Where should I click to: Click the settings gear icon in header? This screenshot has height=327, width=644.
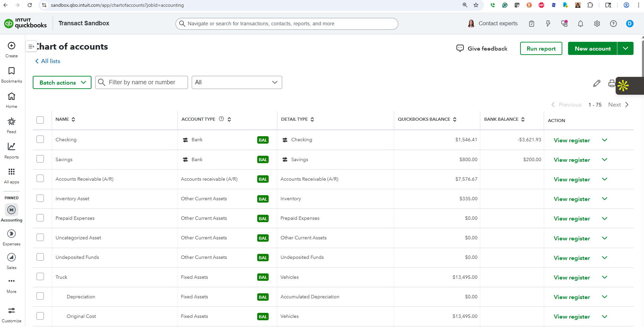[x=597, y=24]
